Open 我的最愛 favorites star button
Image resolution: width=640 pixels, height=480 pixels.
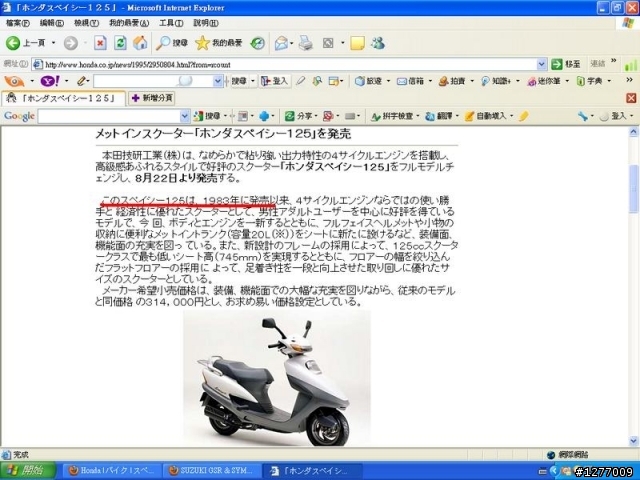pos(219,43)
